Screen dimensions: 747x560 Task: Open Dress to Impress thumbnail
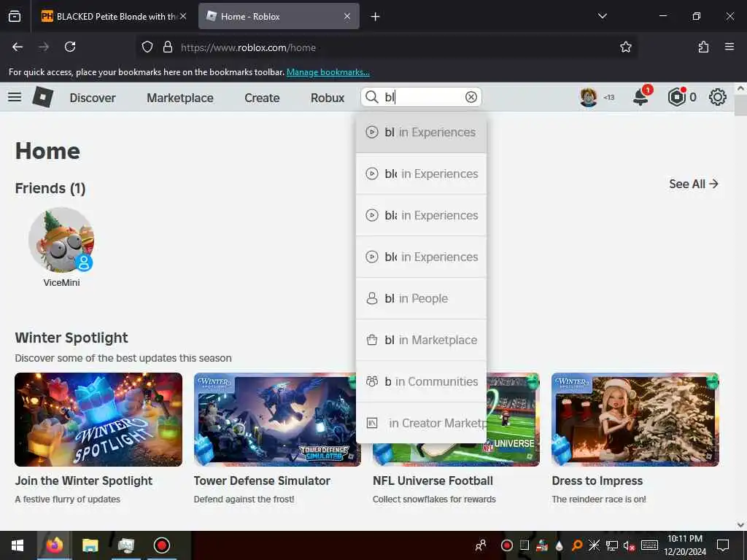coord(635,419)
